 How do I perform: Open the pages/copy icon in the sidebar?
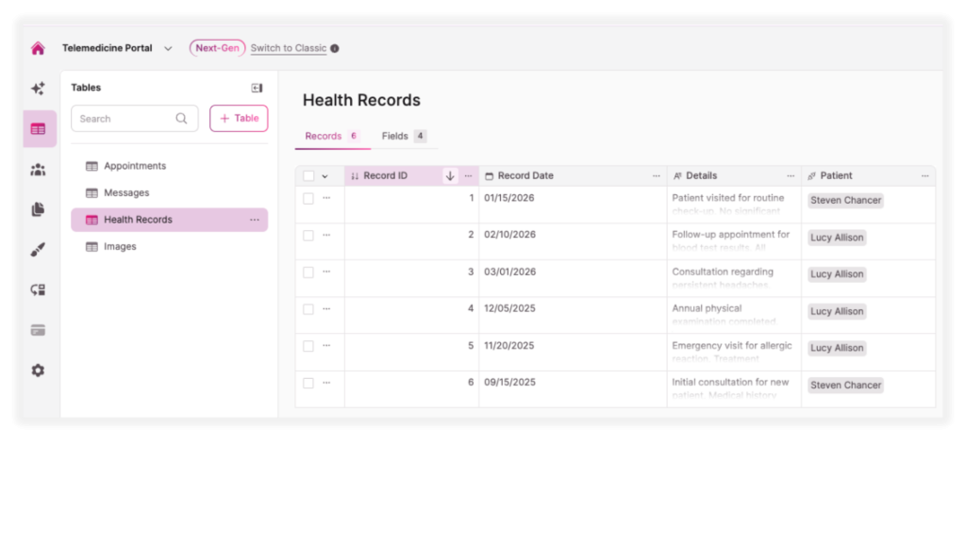[38, 209]
